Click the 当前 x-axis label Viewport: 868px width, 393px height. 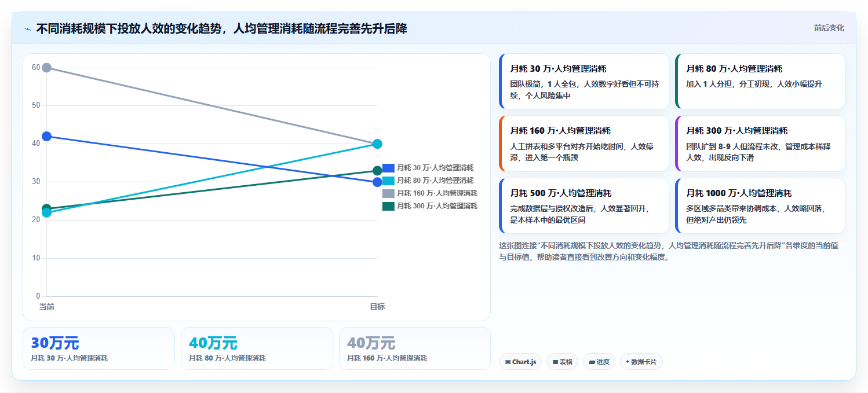click(47, 307)
